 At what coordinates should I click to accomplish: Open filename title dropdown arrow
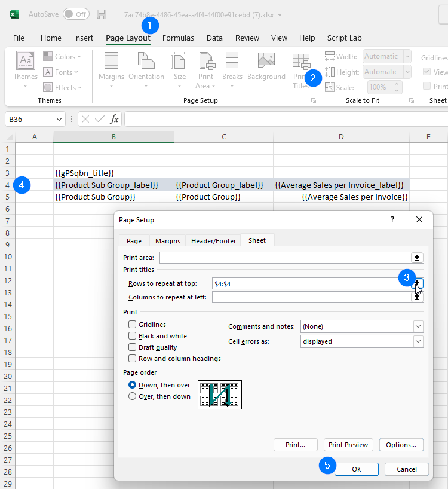point(280,15)
